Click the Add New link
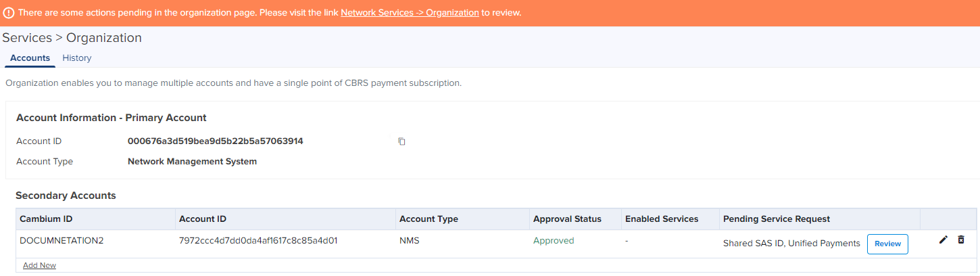This screenshot has height=276, width=980. [39, 265]
